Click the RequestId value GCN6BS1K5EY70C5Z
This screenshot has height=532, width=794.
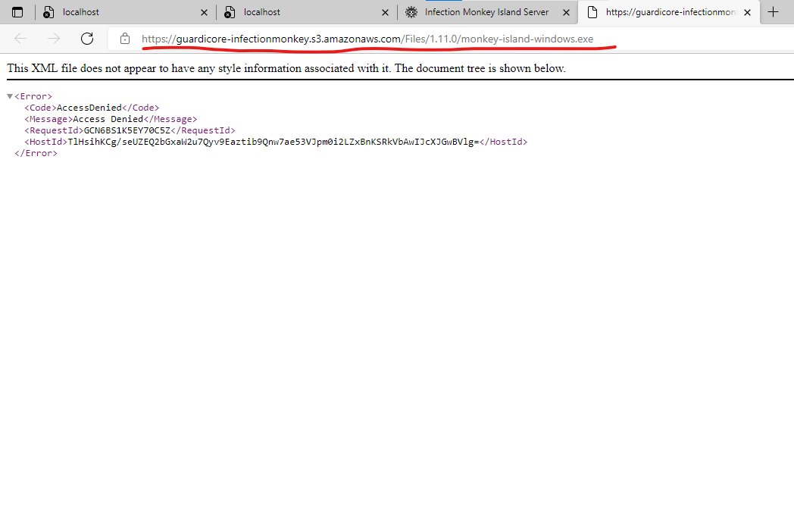click(127, 130)
